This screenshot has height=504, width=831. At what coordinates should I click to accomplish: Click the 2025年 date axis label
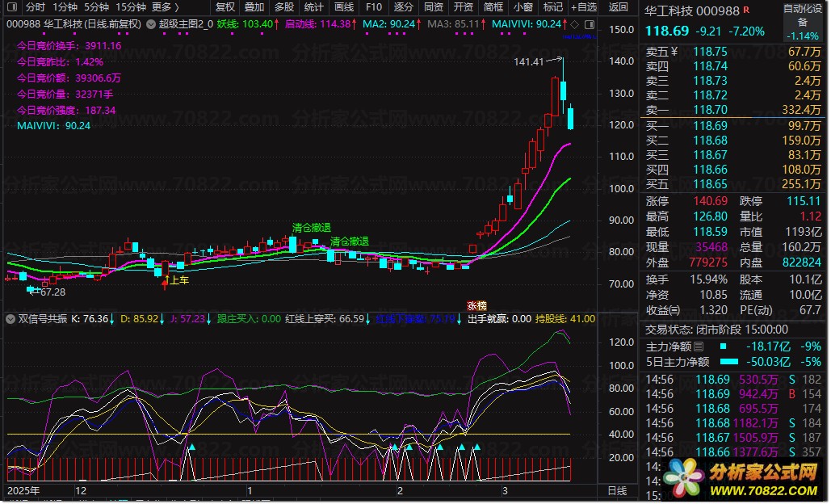click(23, 491)
